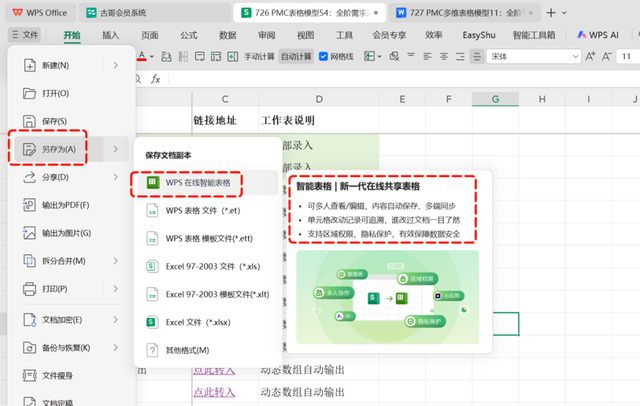Click the align left icon
The height and width of the screenshot is (406, 640).
(x=427, y=56)
